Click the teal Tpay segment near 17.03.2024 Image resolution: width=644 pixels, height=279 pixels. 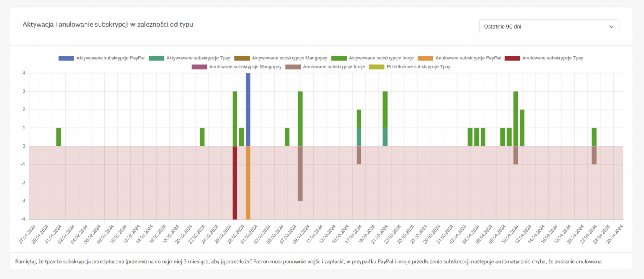[359, 137]
